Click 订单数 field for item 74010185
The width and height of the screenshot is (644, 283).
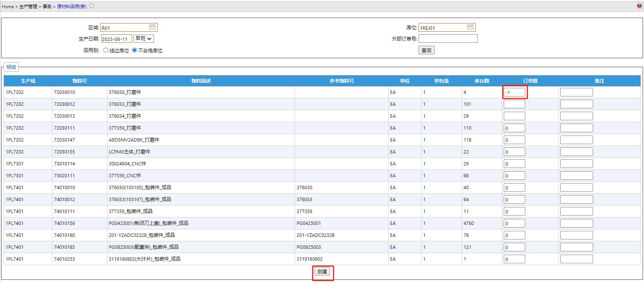pyautogui.click(x=515, y=247)
